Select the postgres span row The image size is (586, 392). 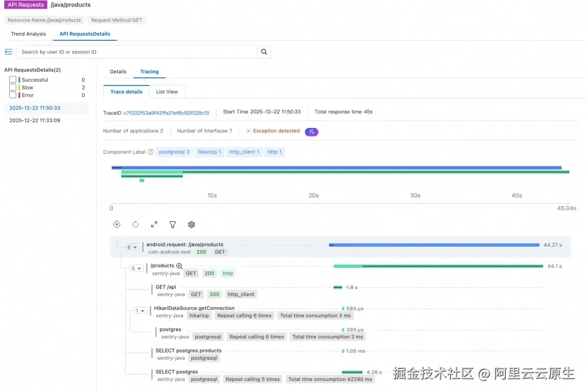(170, 330)
